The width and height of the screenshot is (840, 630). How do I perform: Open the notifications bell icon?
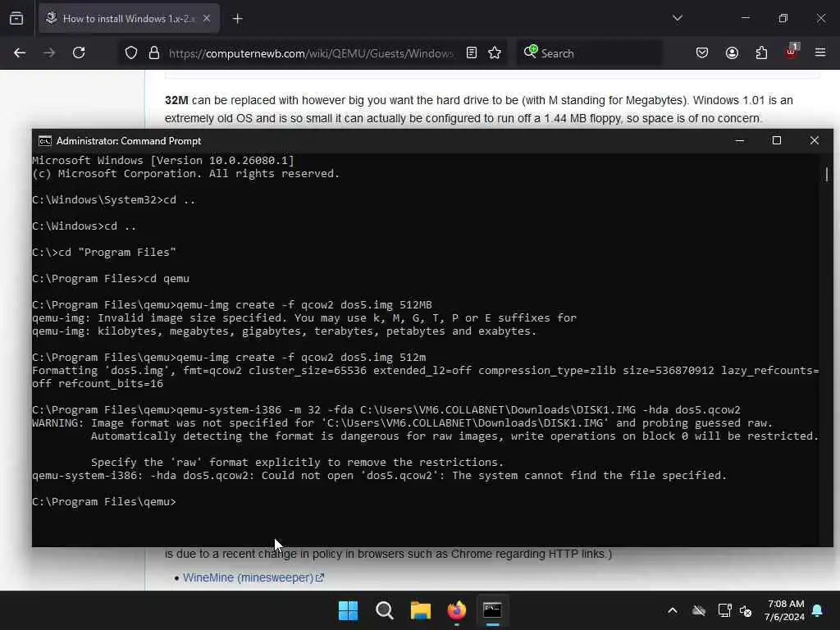coord(818,610)
